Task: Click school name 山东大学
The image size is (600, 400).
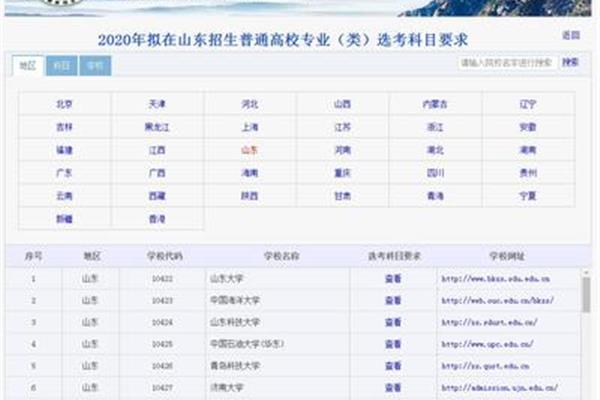Action: 227,279
